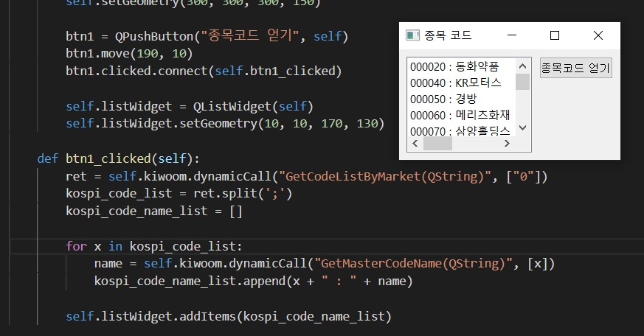Click the 종목 코드 window title text
Screen dimensions: 644x336
click(448, 35)
